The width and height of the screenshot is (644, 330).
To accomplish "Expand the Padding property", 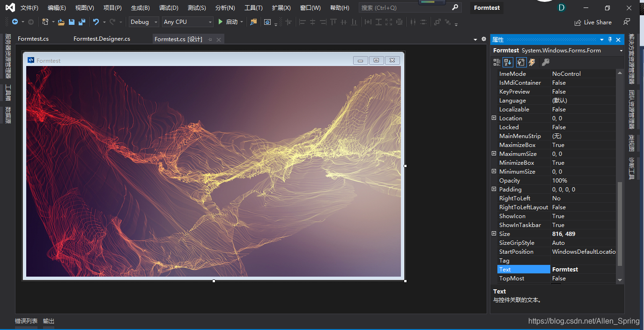I will pyautogui.click(x=494, y=189).
